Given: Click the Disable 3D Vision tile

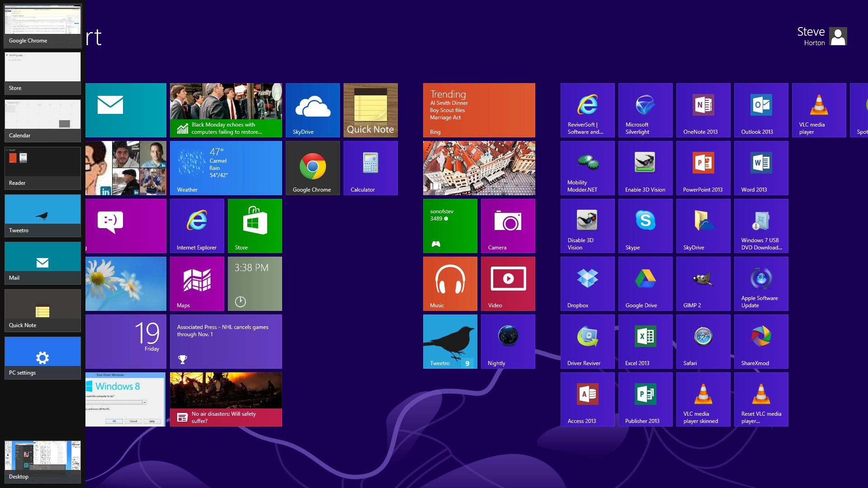Looking at the screenshot, I should point(588,226).
